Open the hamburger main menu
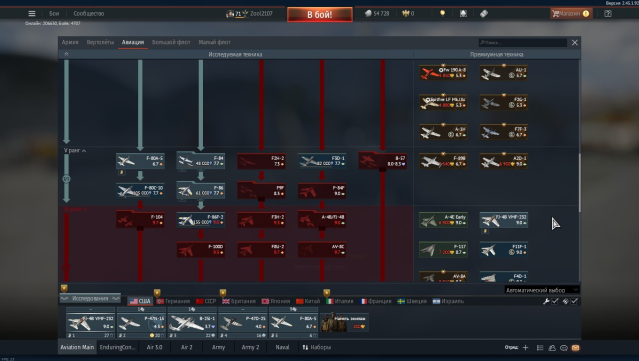Image resolution: width=639 pixels, height=361 pixels. [32, 13]
